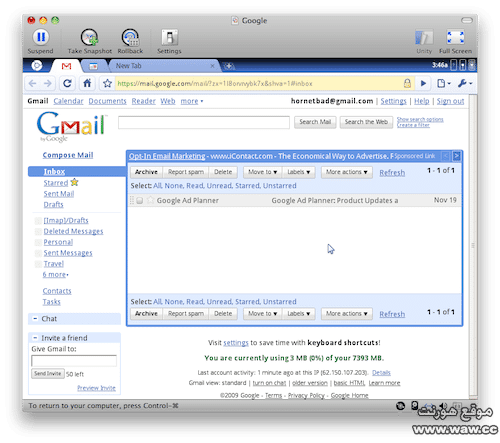Toggle the Deleted Messages label color box

click(38, 231)
